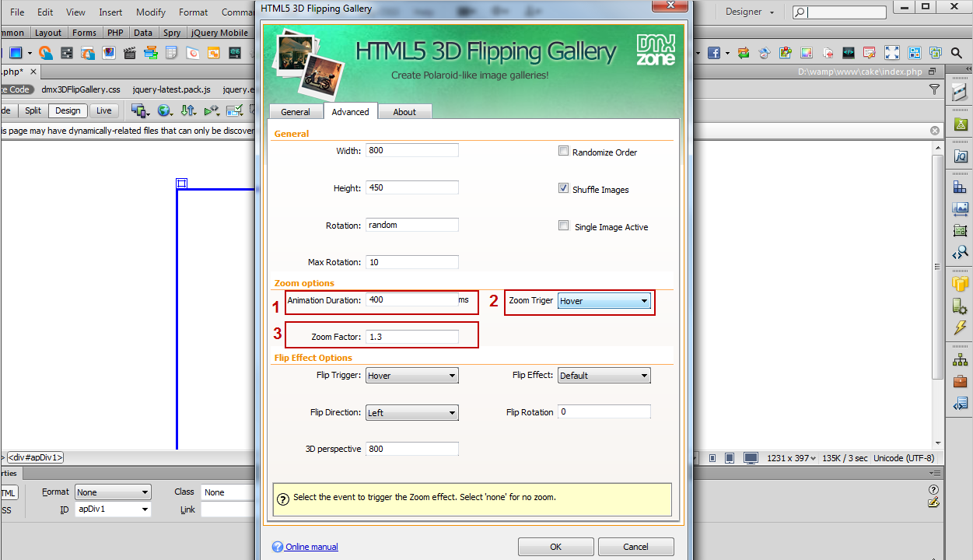
Task: Open the ID dropdown showing apDiv1
Action: click(113, 509)
